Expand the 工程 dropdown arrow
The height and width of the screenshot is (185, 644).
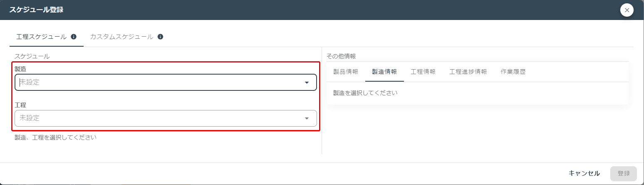[307, 118]
